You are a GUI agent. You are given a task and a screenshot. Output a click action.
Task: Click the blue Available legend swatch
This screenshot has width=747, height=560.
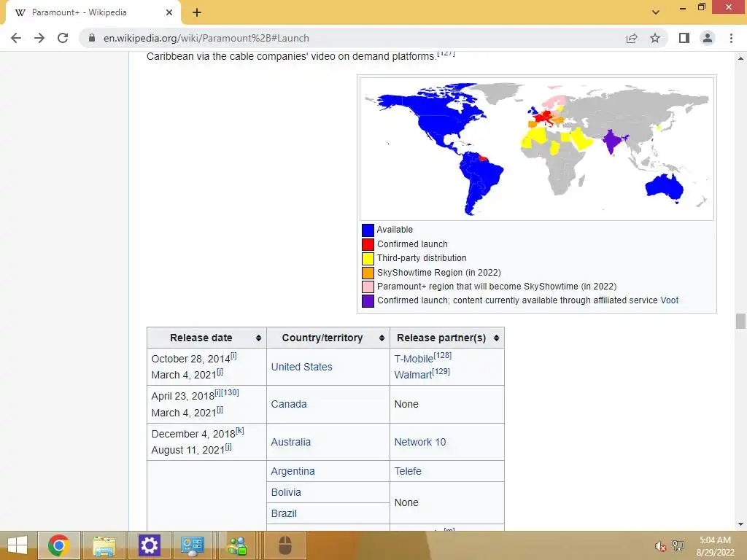click(368, 230)
